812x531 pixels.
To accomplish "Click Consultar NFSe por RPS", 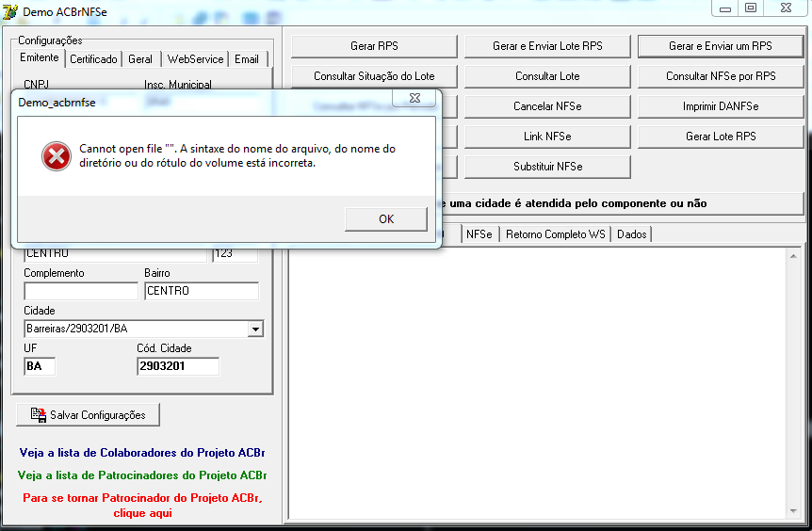I will pyautogui.click(x=721, y=76).
